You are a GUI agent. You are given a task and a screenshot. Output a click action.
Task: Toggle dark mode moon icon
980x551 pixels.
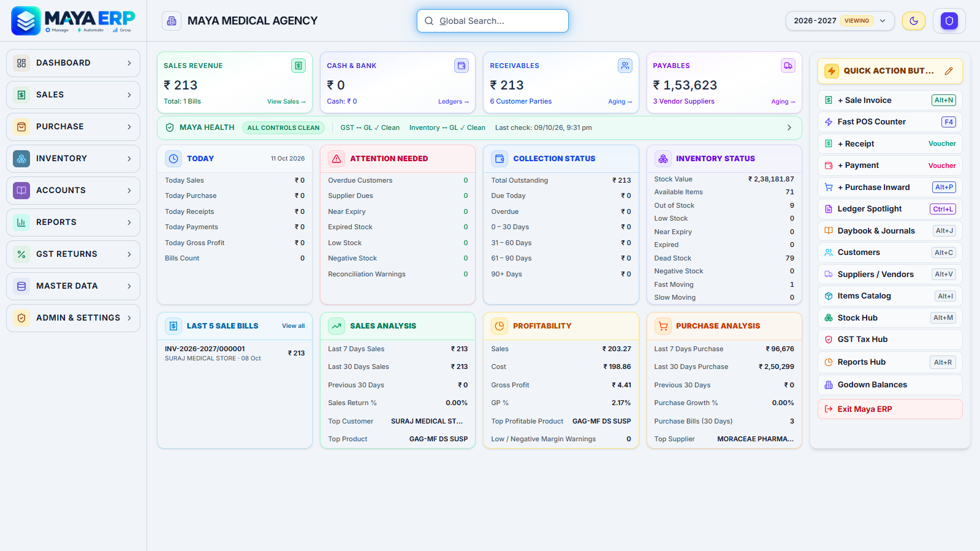(913, 21)
